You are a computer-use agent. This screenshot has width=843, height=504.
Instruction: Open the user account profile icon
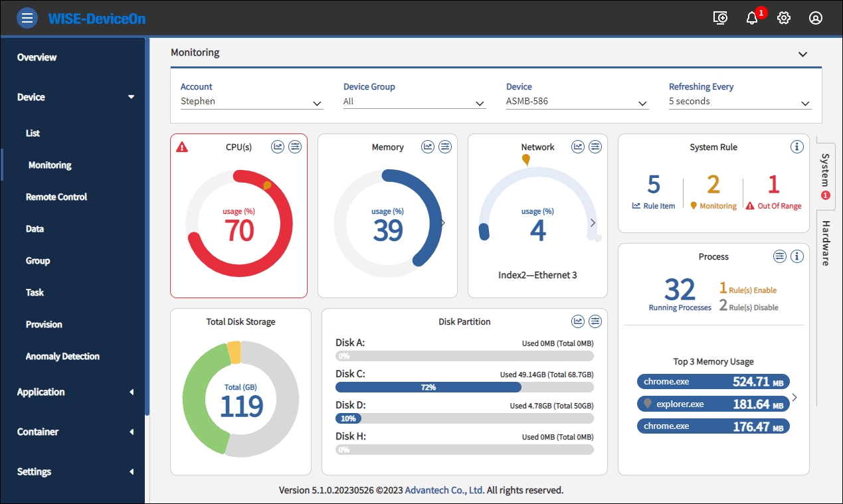pyautogui.click(x=816, y=18)
